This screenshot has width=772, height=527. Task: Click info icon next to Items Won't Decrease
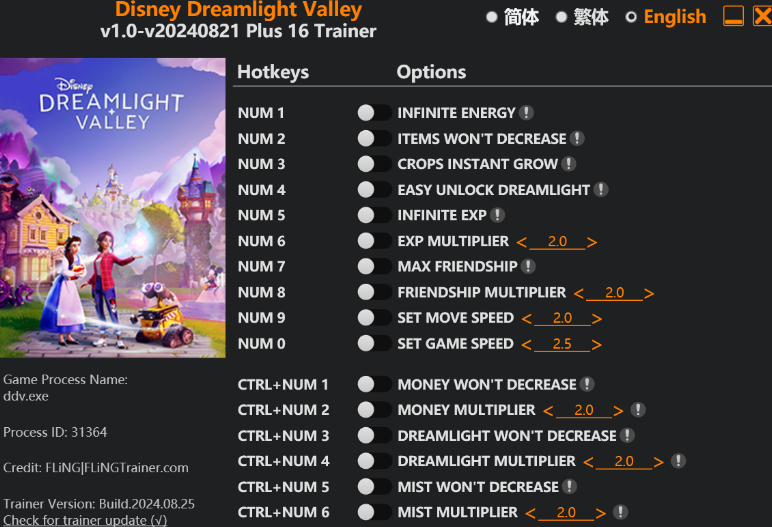pos(577,138)
